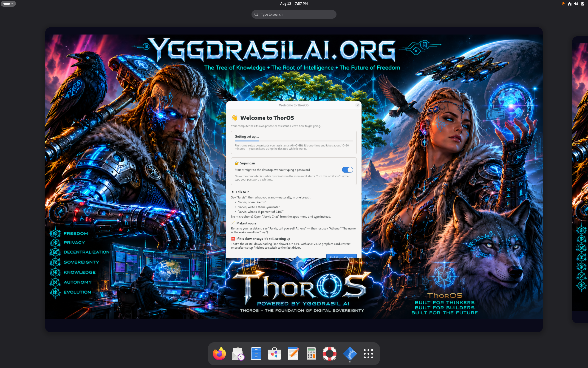The image size is (588, 368).
Task: Click the workspace indicator pill
Action: (x=8, y=4)
